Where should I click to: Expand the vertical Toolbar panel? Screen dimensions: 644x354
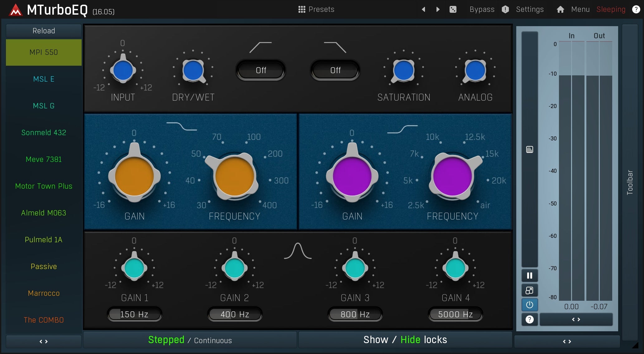click(630, 182)
